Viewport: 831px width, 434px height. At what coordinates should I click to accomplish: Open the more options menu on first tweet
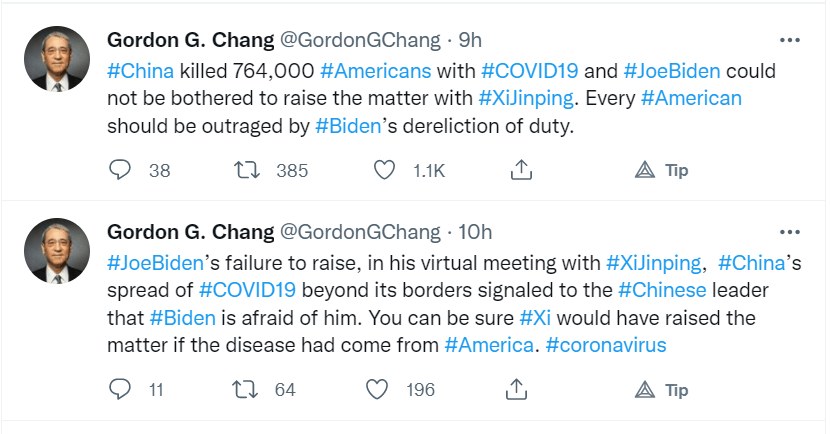(790, 41)
